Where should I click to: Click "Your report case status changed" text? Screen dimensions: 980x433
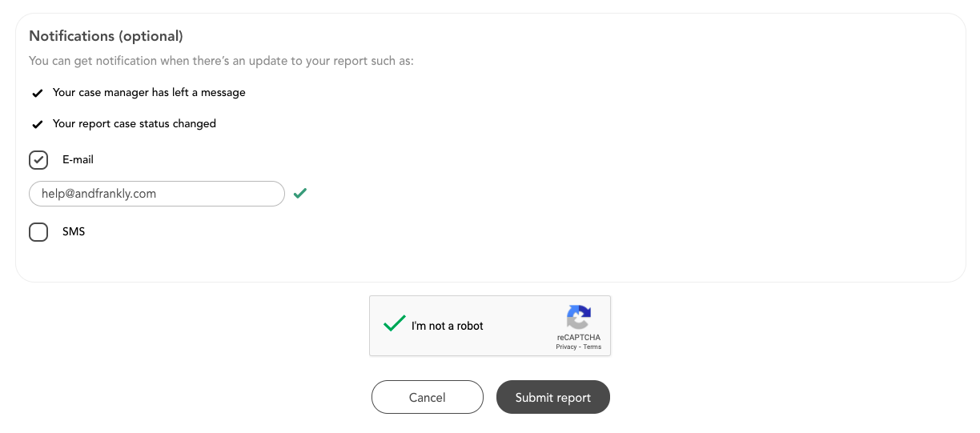pos(135,124)
